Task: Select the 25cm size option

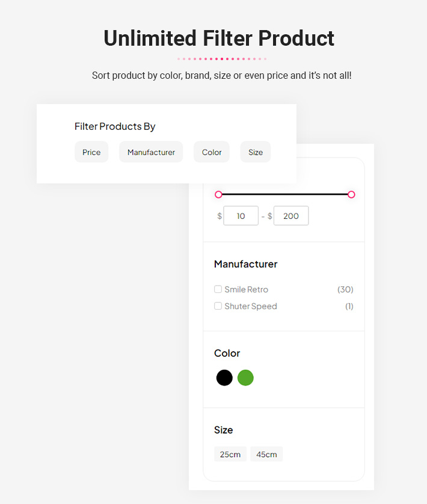Action: (230, 454)
